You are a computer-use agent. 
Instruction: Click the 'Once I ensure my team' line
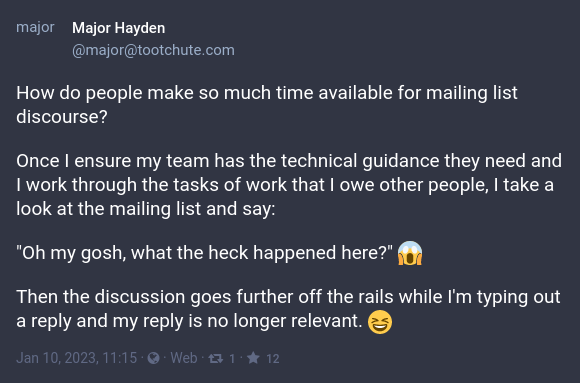pyautogui.click(x=289, y=161)
